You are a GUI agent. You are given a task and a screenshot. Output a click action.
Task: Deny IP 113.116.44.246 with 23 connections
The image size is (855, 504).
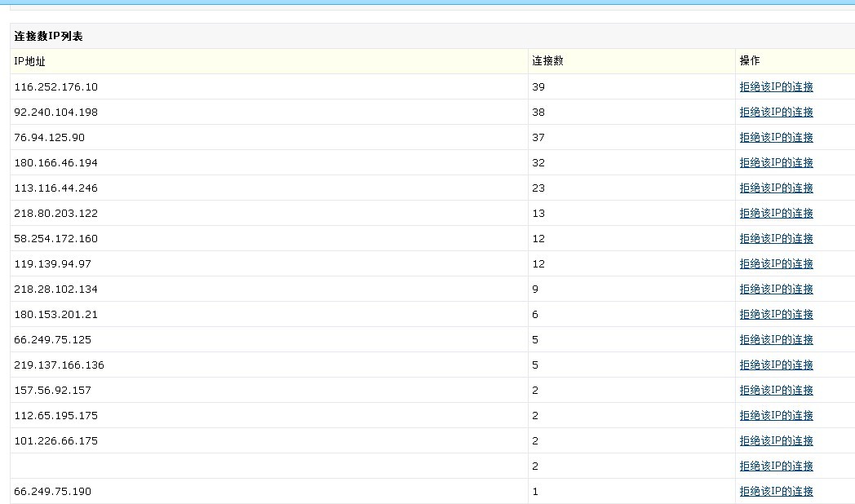(776, 188)
